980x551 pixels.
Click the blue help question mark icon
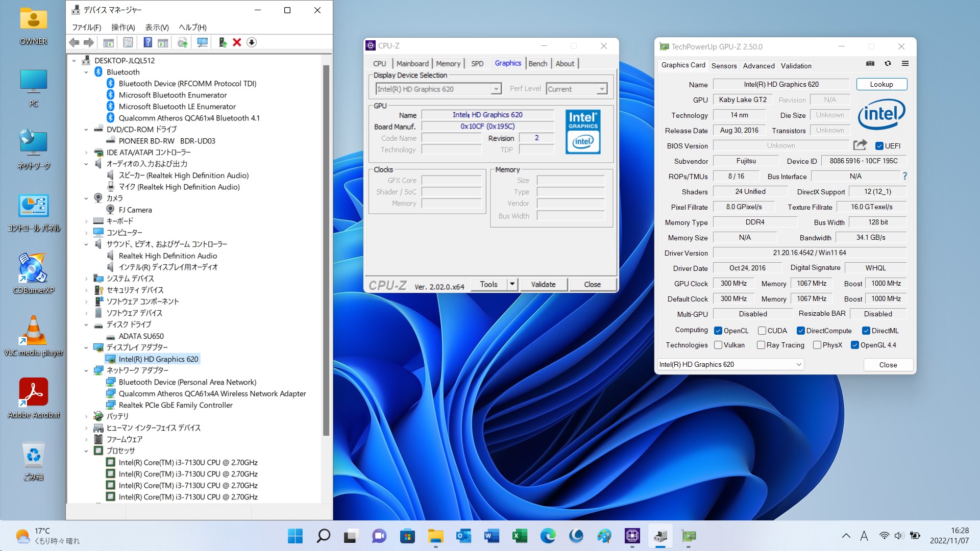click(x=148, y=42)
